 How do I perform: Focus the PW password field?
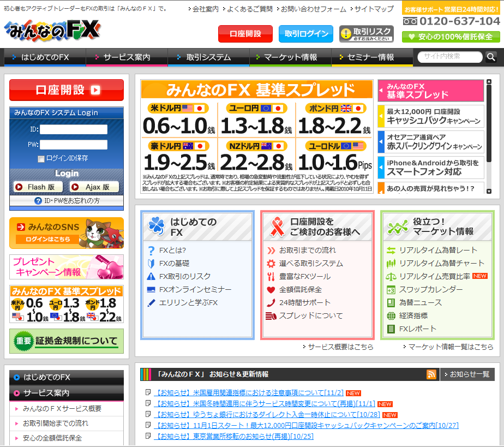point(74,145)
